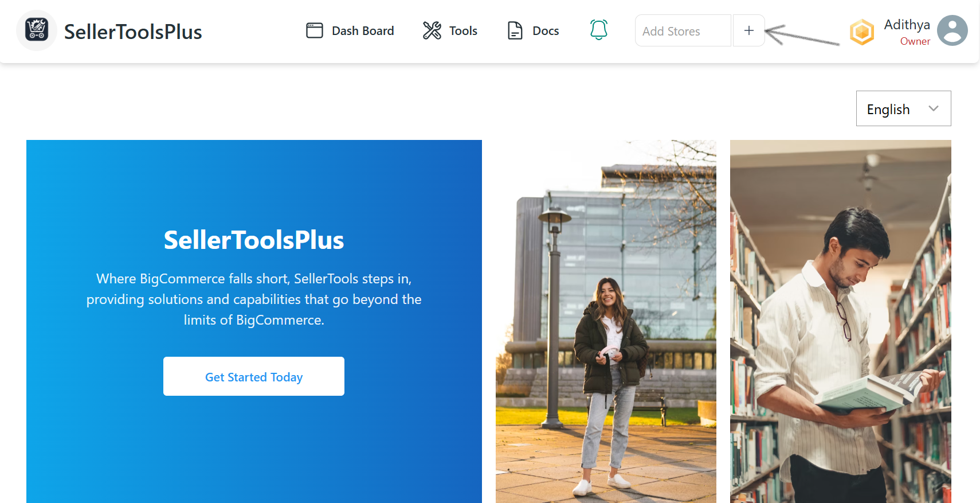980x503 pixels.
Task: Focus the Add Stores input field
Action: click(683, 30)
